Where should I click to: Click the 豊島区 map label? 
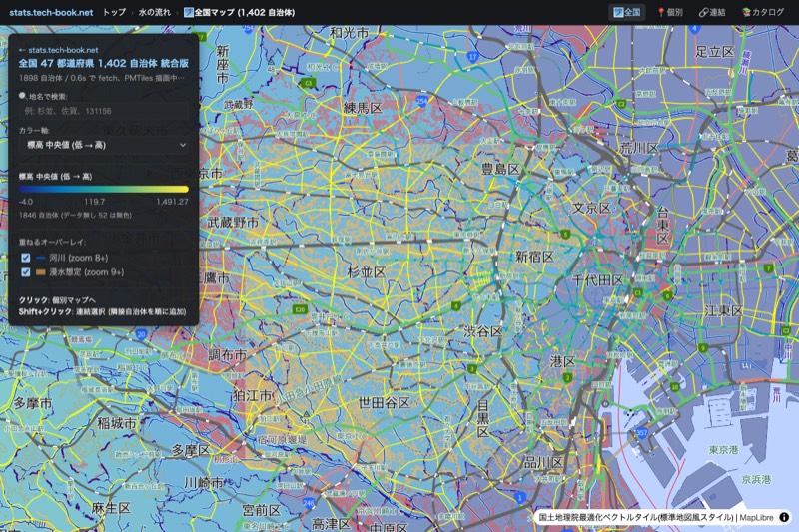[500, 169]
